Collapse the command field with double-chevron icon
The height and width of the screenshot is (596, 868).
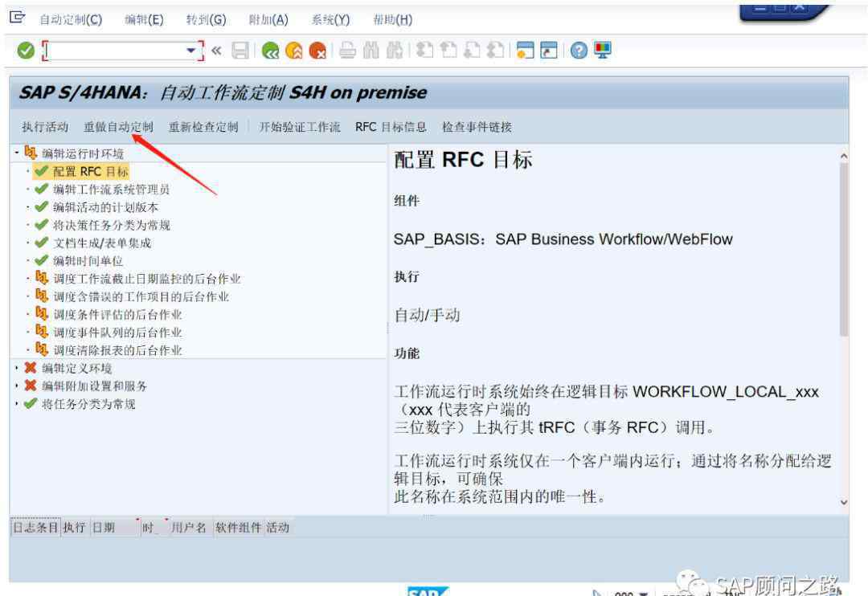[216, 51]
